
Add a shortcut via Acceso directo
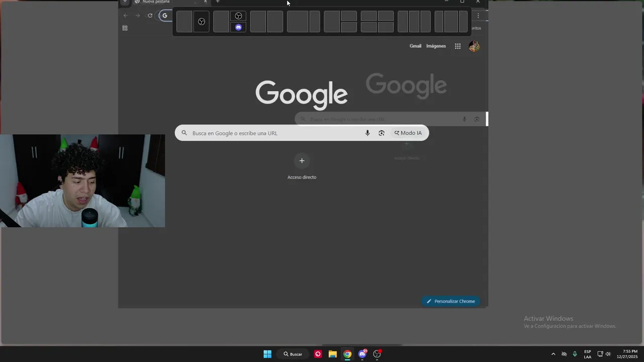(302, 166)
